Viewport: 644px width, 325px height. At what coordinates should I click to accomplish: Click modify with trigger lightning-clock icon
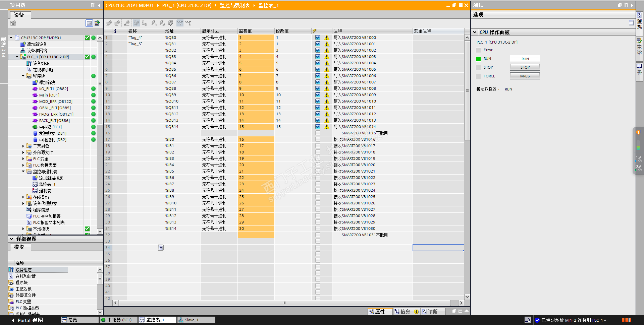click(162, 23)
